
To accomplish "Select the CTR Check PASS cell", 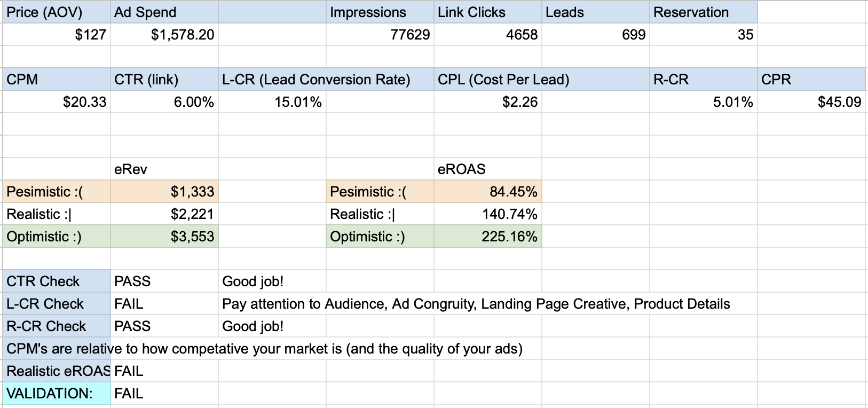I will 164,281.
